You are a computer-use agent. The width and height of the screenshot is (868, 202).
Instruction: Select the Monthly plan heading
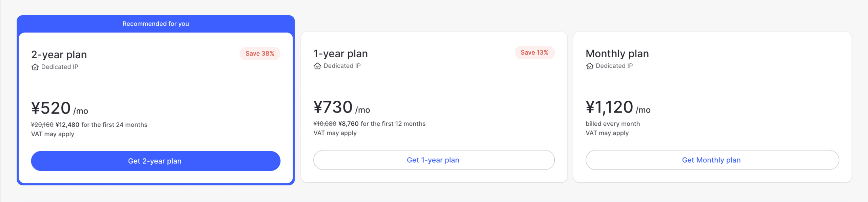click(617, 54)
